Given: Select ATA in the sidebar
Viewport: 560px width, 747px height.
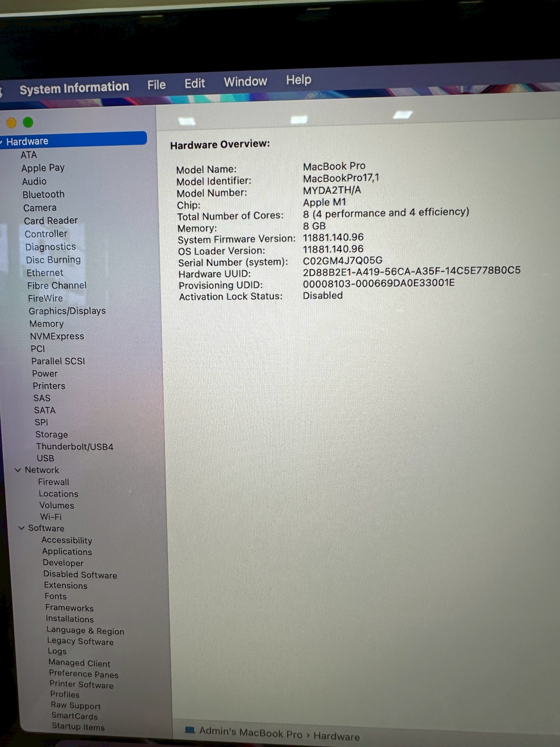Looking at the screenshot, I should (x=29, y=155).
